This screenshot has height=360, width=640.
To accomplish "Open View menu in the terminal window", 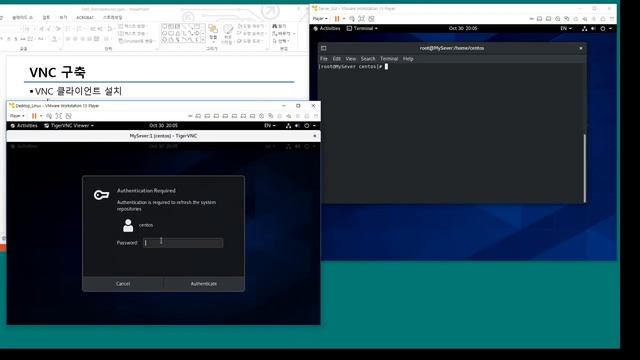I will [351, 59].
